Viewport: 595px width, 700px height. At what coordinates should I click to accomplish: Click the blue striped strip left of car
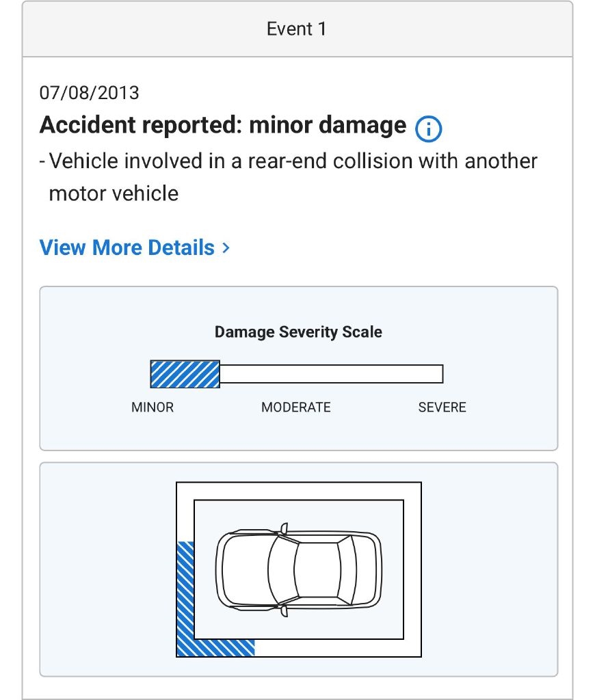click(x=185, y=588)
